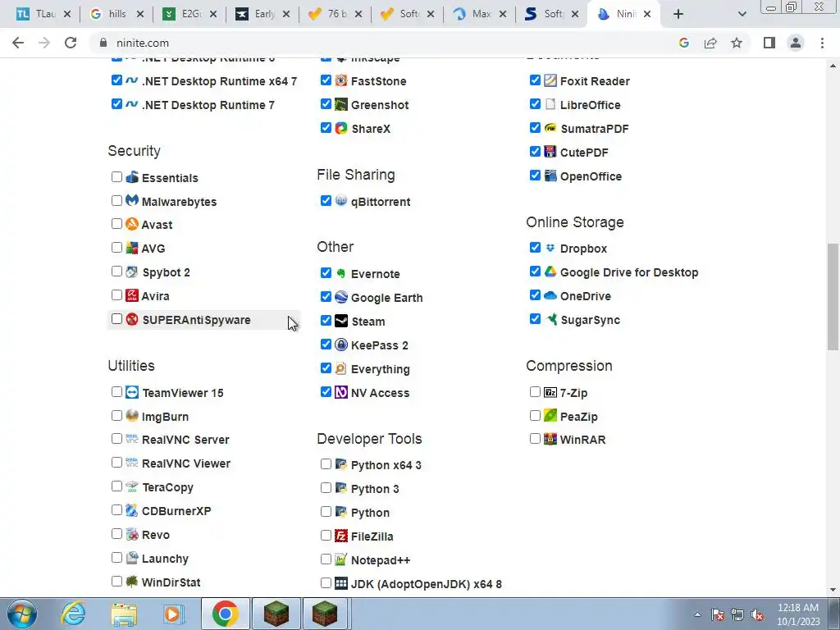Click the Malwarebytes app icon

pos(132,200)
